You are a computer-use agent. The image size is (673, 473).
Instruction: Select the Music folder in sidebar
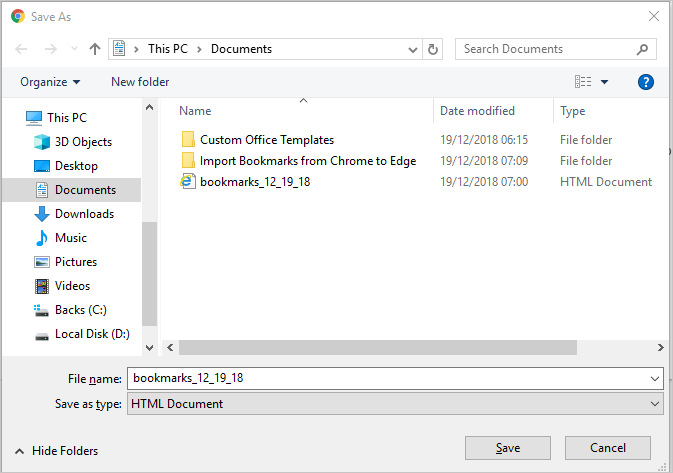point(70,238)
